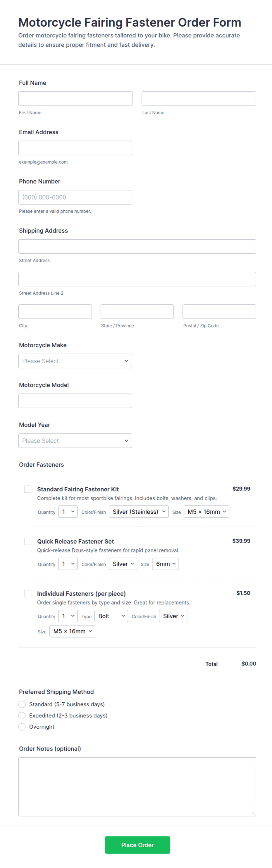
Task: Check the Standard Fairing Fastener Kit checkbox
Action: pos(28,489)
